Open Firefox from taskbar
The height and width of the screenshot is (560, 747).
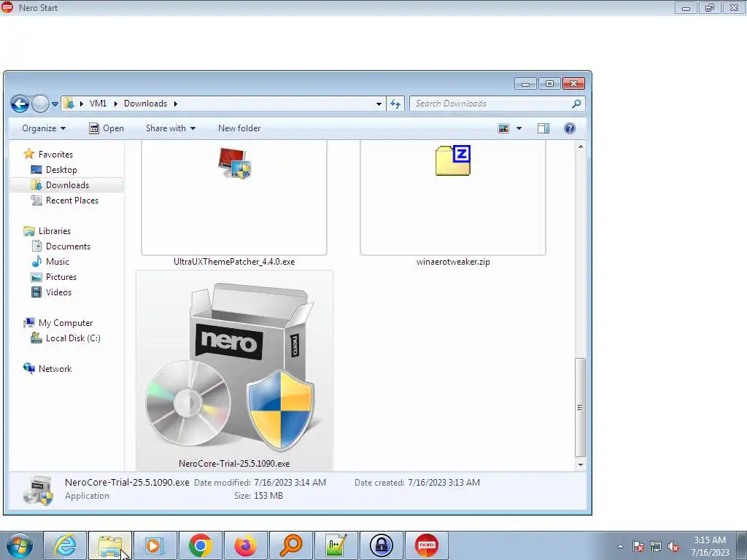(x=245, y=545)
